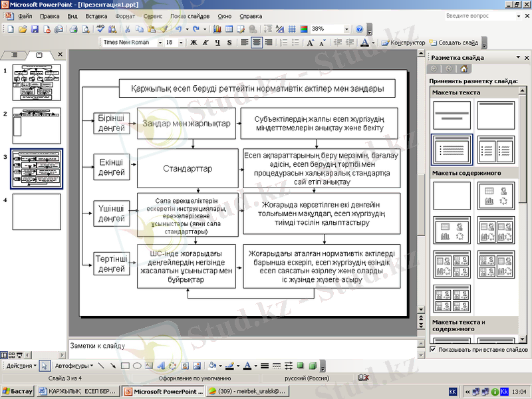Select the Rectangle drawing tool
Image resolution: width=532 pixels, height=399 pixels.
(x=124, y=366)
